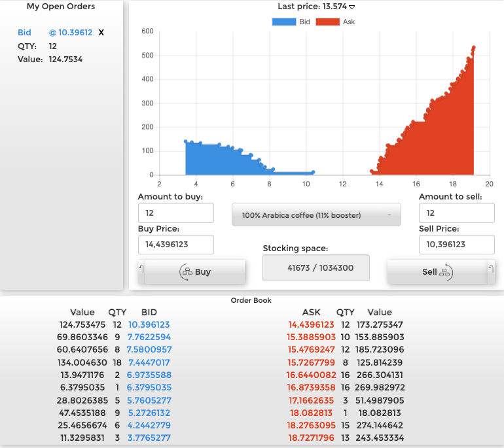Toggle the Ask legend swatch in chart

click(x=327, y=22)
